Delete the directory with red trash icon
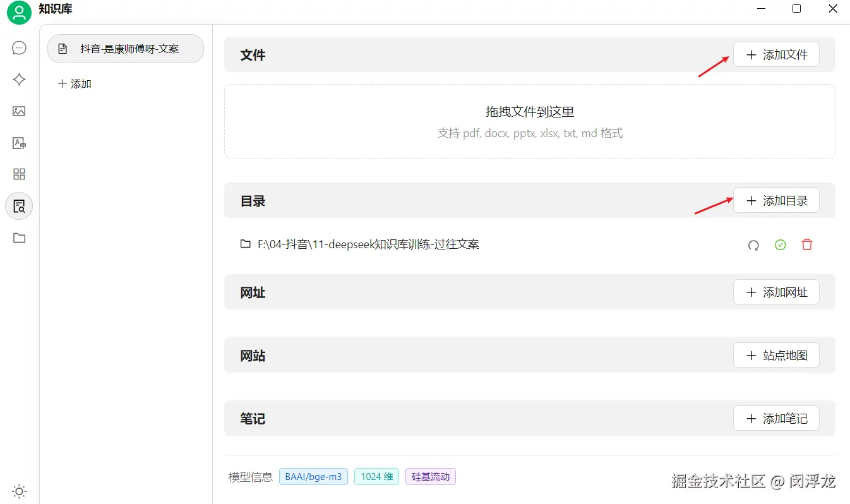850x504 pixels. coord(807,245)
